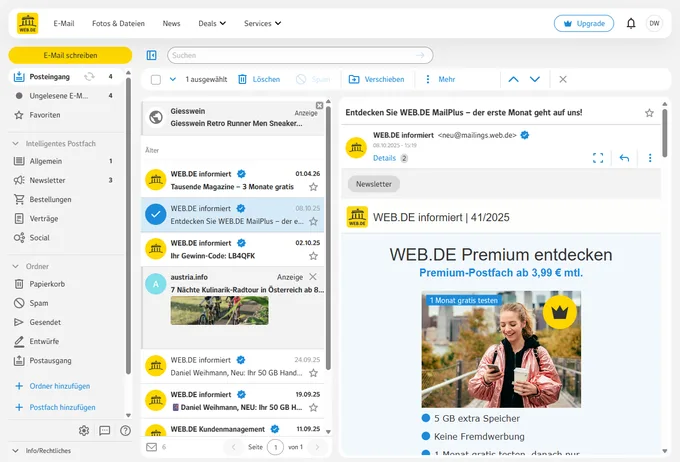
Task: Open the E-Mail tab
Action: coord(64,23)
